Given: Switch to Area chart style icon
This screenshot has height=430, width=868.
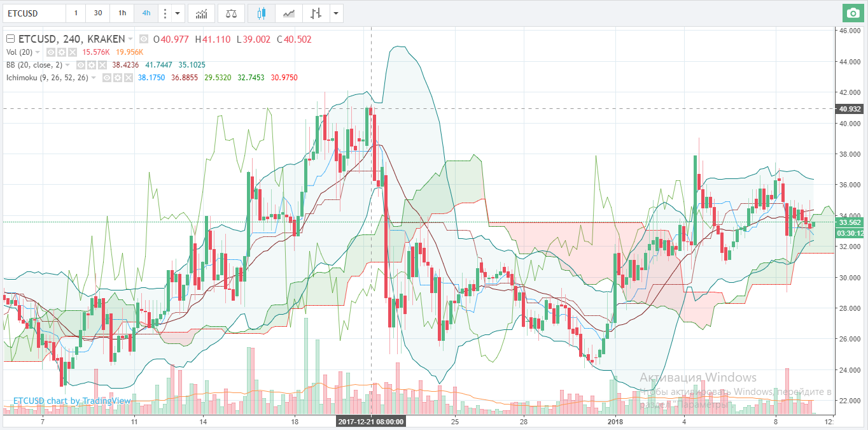Looking at the screenshot, I should pyautogui.click(x=289, y=13).
